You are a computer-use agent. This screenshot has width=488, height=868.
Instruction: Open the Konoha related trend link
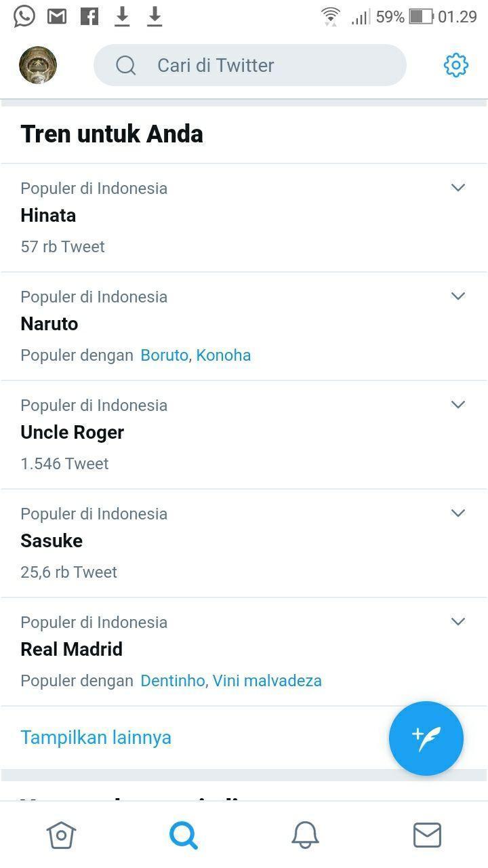click(x=224, y=355)
